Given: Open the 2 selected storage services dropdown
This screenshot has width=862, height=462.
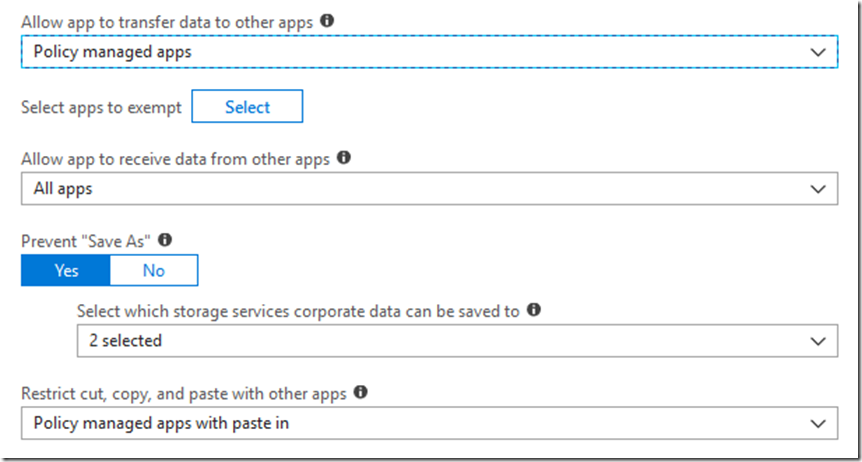Looking at the screenshot, I should tap(457, 340).
